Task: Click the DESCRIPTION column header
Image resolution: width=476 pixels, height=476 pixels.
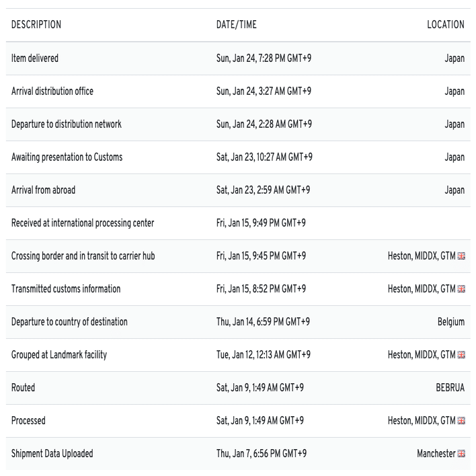Action: [36, 25]
